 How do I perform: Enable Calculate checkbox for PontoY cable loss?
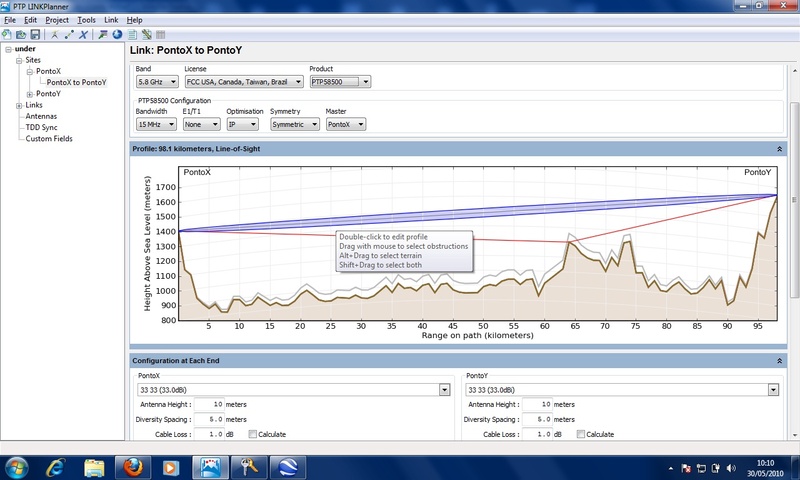(581, 435)
